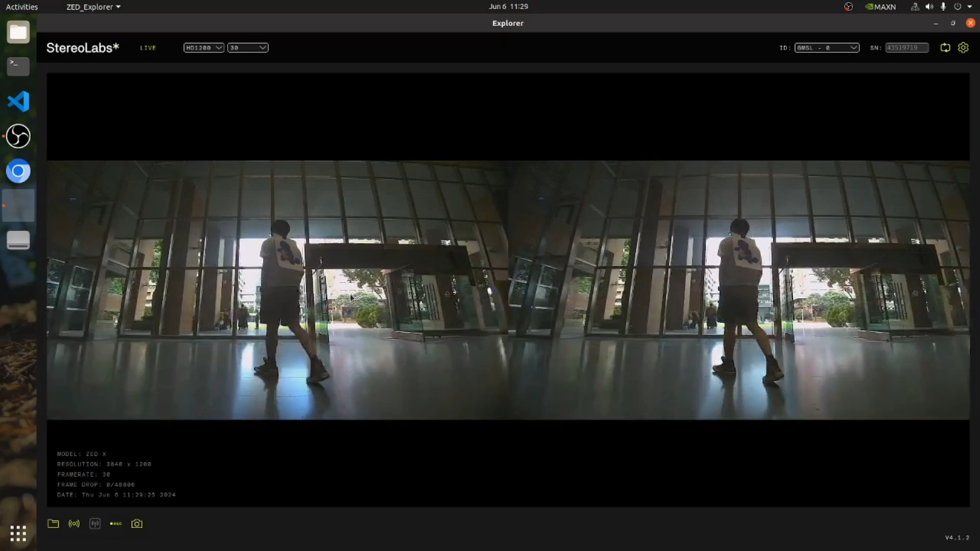This screenshot has height=551, width=980.
Task: Open camera settings gear icon
Action: [963, 47]
